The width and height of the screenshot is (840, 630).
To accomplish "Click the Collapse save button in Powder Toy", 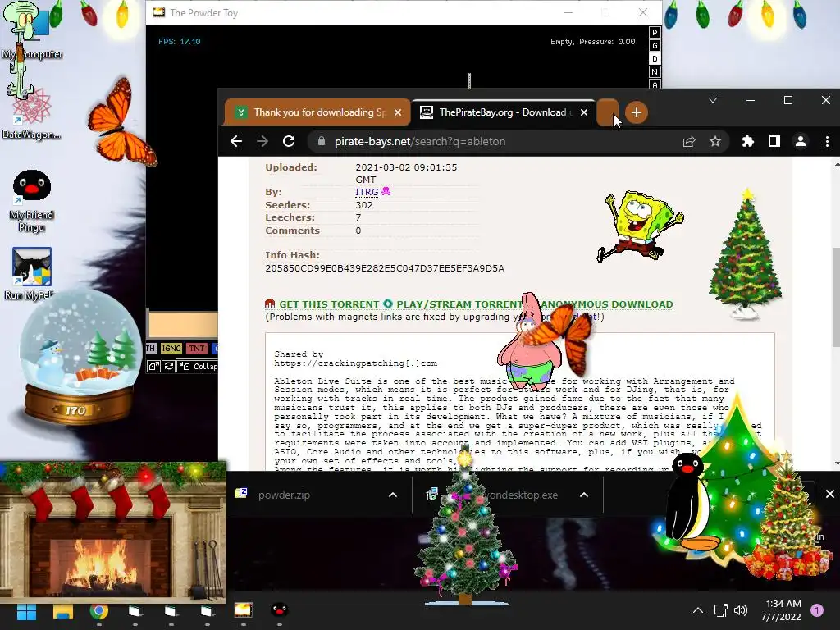I will (199, 367).
